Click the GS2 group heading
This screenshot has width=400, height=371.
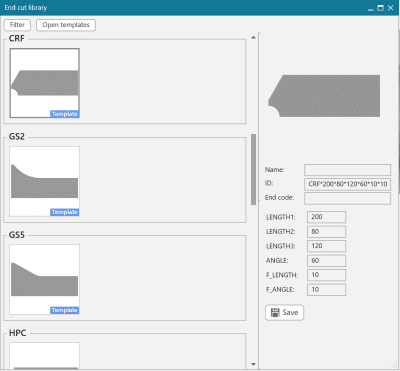17,136
